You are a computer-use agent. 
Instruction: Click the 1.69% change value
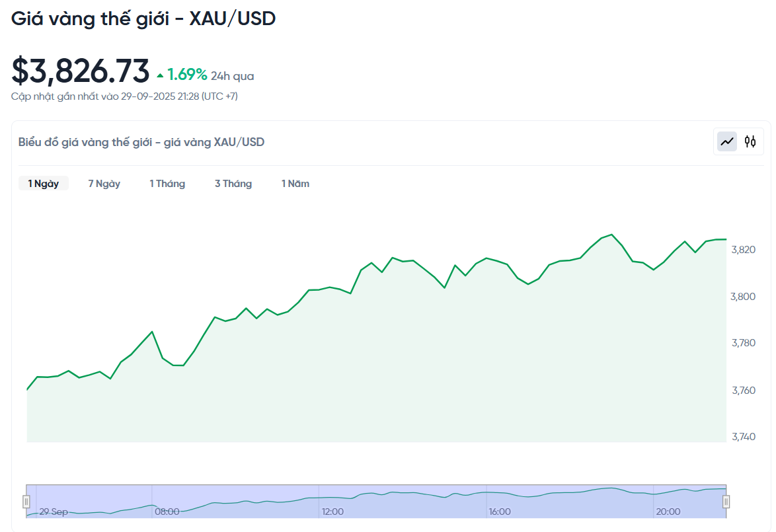pos(187,75)
